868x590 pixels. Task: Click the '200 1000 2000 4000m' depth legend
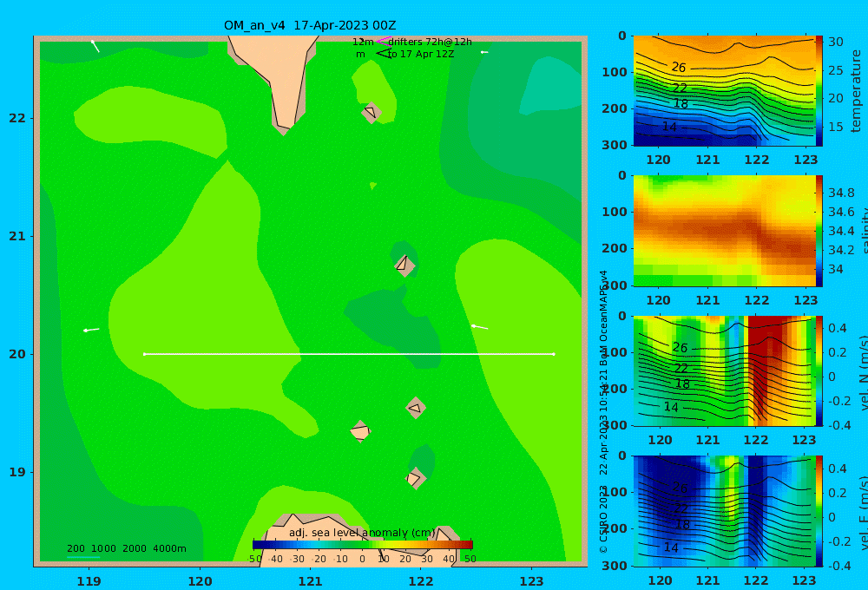point(127,548)
